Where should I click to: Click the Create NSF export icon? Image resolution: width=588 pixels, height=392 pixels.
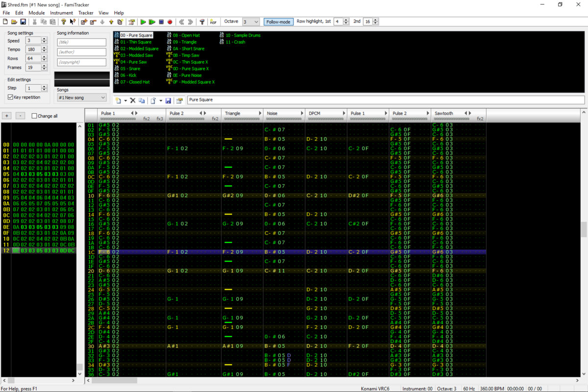[213, 22]
